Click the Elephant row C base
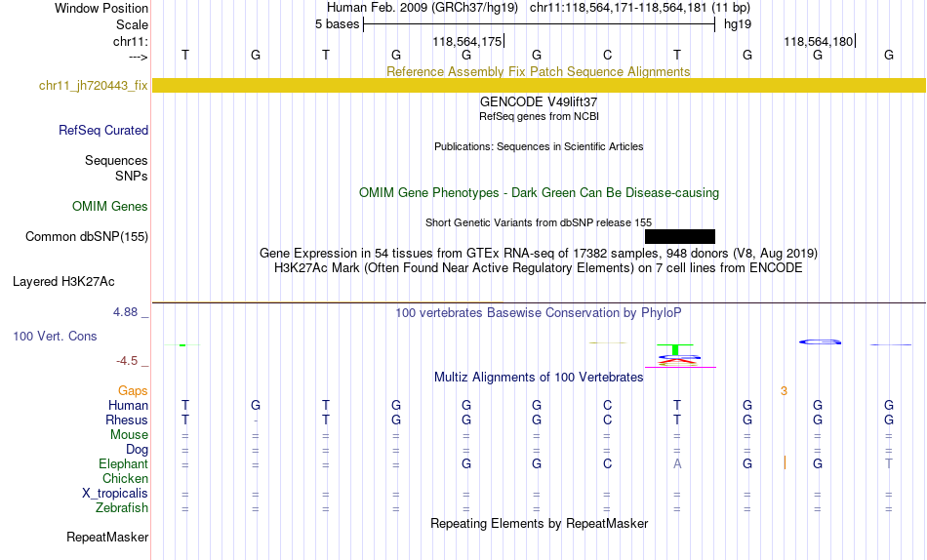The image size is (927, 560). pos(607,464)
